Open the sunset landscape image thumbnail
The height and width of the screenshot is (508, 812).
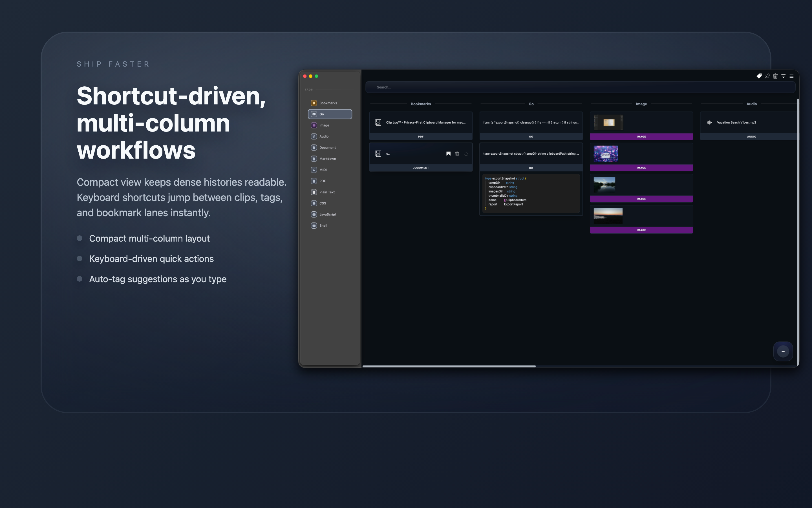608,216
